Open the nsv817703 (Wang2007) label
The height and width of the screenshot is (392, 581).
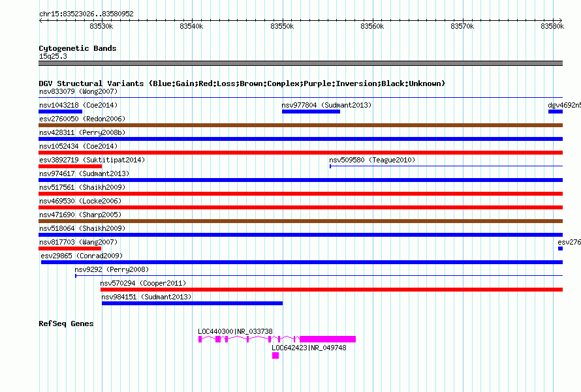(x=78, y=242)
